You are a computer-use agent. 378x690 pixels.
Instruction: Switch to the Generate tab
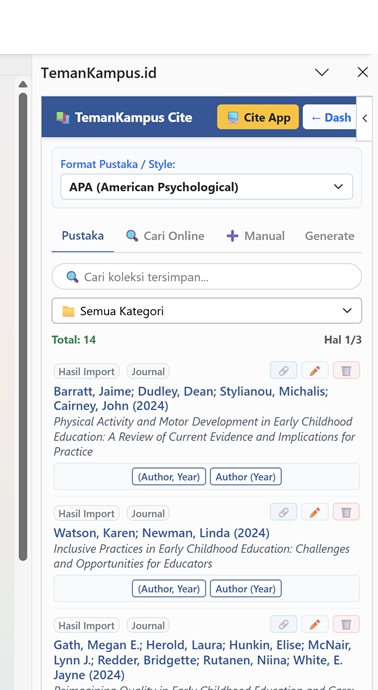coord(330,236)
